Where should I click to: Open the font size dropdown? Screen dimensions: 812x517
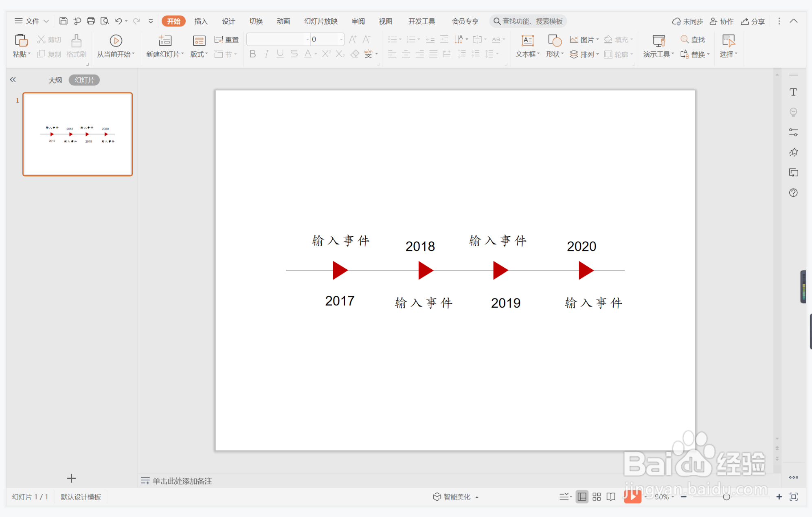341,40
